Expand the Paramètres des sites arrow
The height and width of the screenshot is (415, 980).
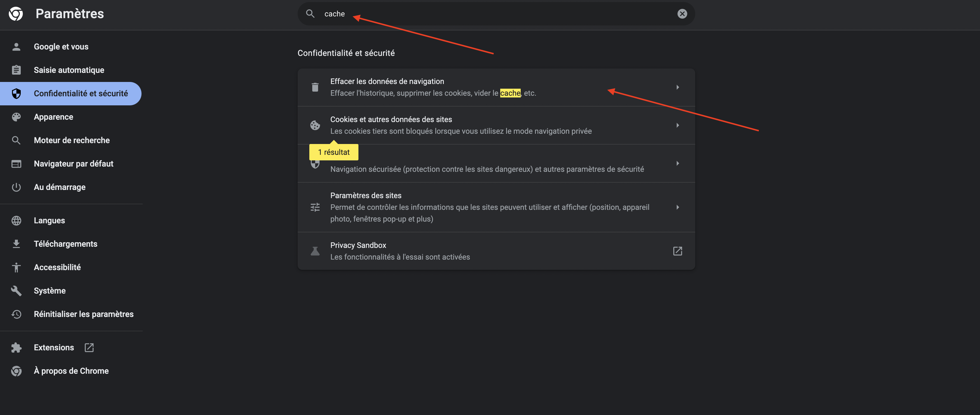[x=678, y=207]
